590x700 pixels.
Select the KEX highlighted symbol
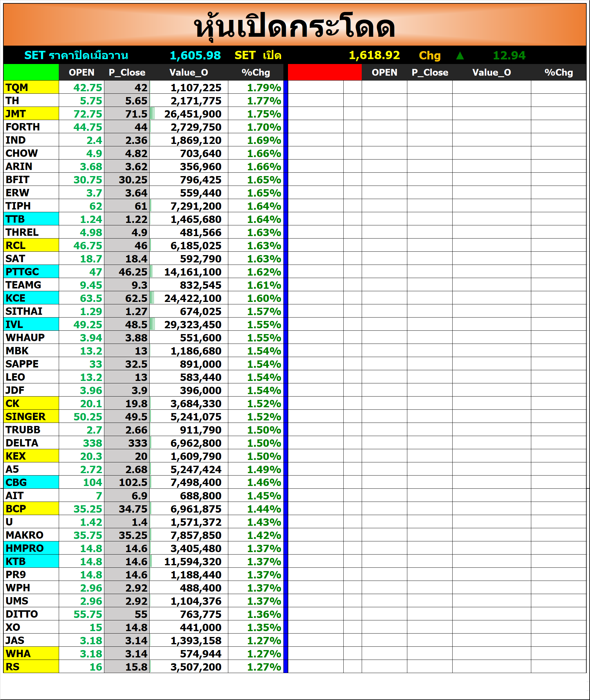31,456
